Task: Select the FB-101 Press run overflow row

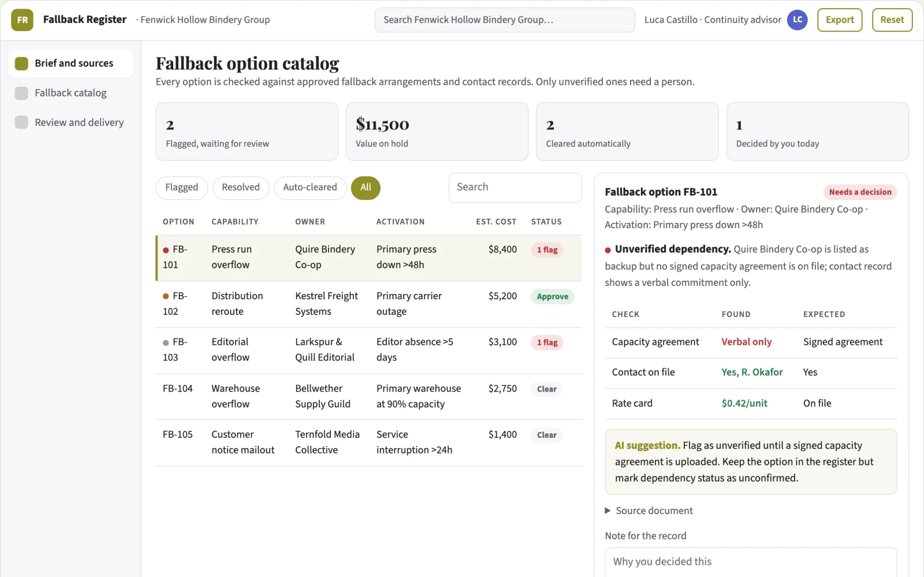Action: pos(368,258)
